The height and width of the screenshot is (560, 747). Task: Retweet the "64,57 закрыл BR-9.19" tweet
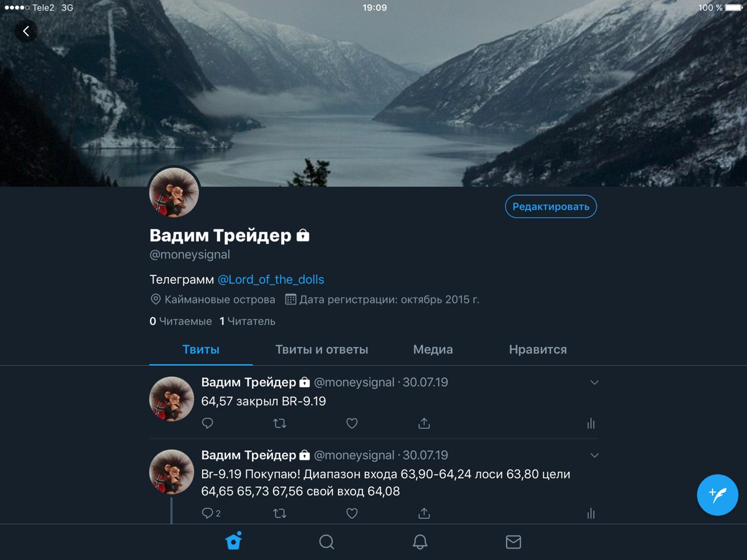tap(280, 423)
